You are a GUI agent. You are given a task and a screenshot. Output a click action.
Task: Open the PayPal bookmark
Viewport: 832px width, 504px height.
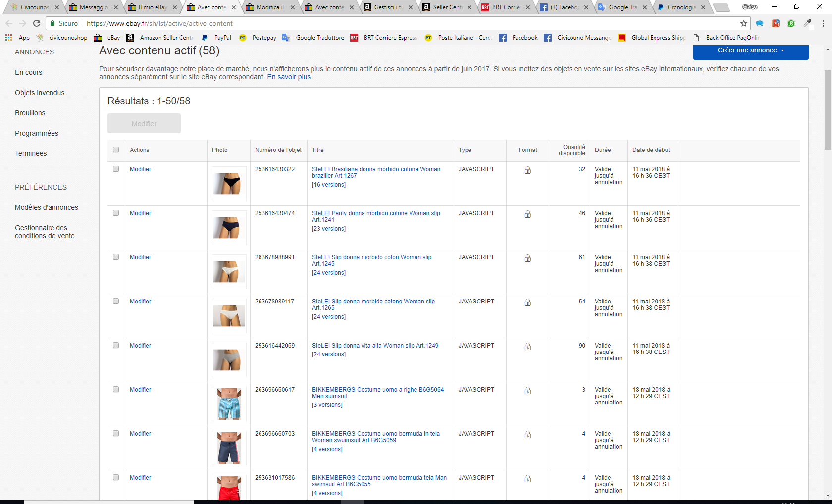(x=216, y=38)
